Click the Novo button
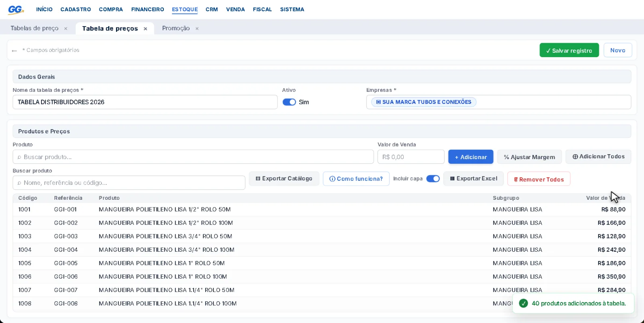Screen dimensions: 644x323 pos(618,50)
